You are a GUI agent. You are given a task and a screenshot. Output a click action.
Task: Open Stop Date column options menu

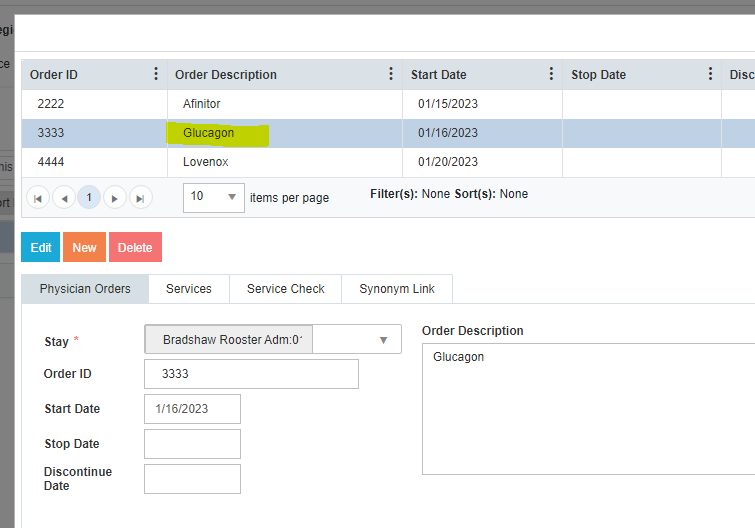click(x=710, y=74)
